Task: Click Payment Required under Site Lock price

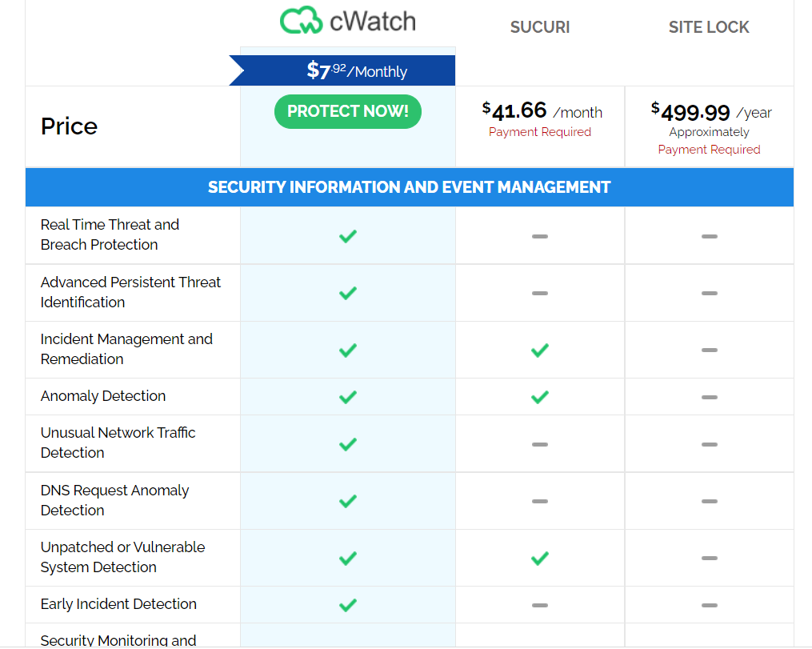Action: [709, 150]
